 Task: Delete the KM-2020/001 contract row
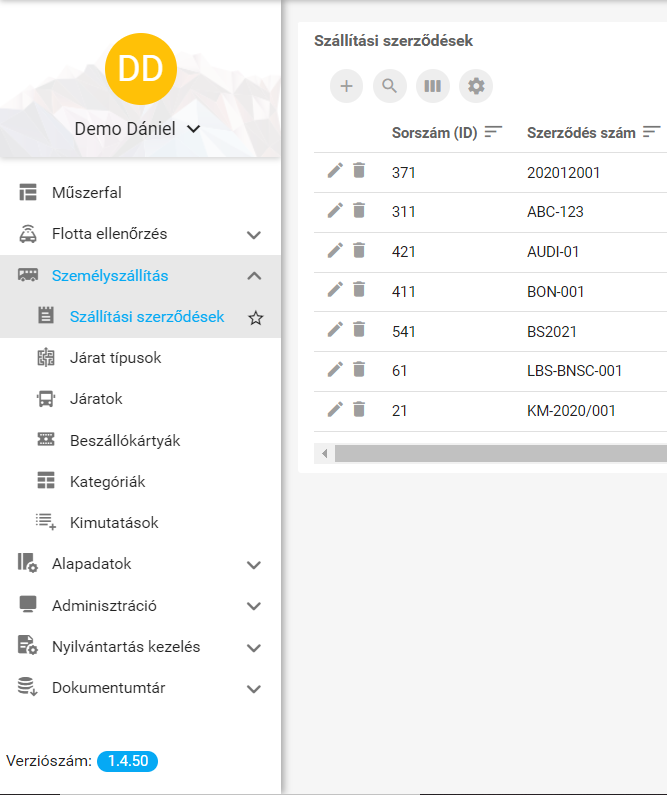359,409
